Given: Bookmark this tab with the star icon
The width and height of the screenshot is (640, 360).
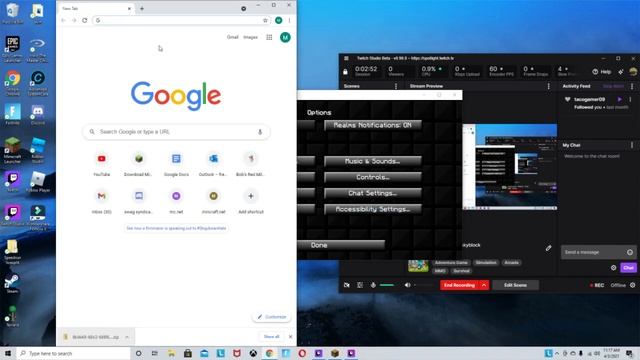Looking at the screenshot, I should point(265,20).
